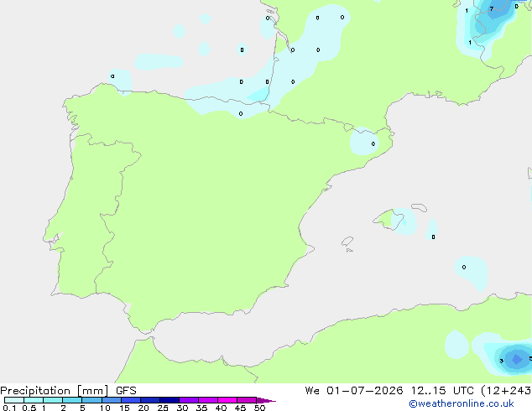Click the '12..15 UTC' time range text
The image size is (532, 411).
click(442, 391)
